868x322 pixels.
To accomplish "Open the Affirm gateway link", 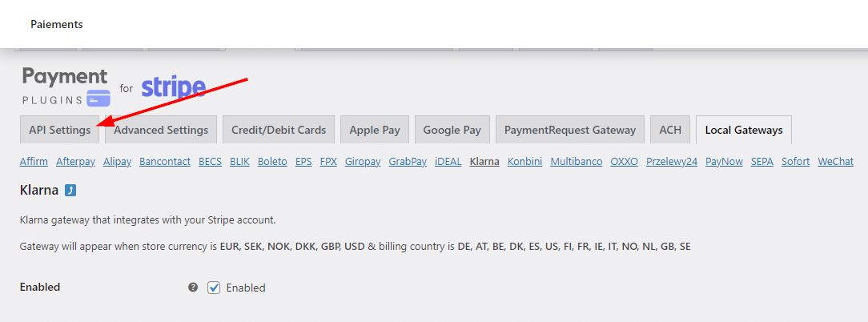I will click(34, 162).
